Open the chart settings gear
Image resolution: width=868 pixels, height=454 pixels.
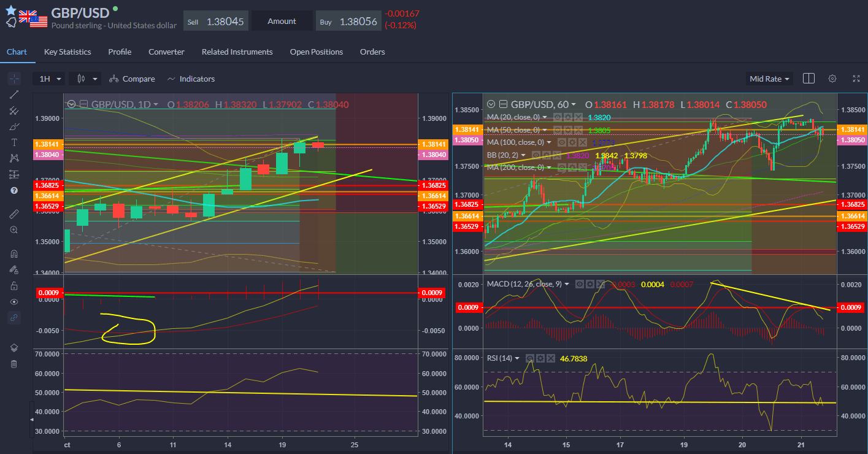pos(832,79)
